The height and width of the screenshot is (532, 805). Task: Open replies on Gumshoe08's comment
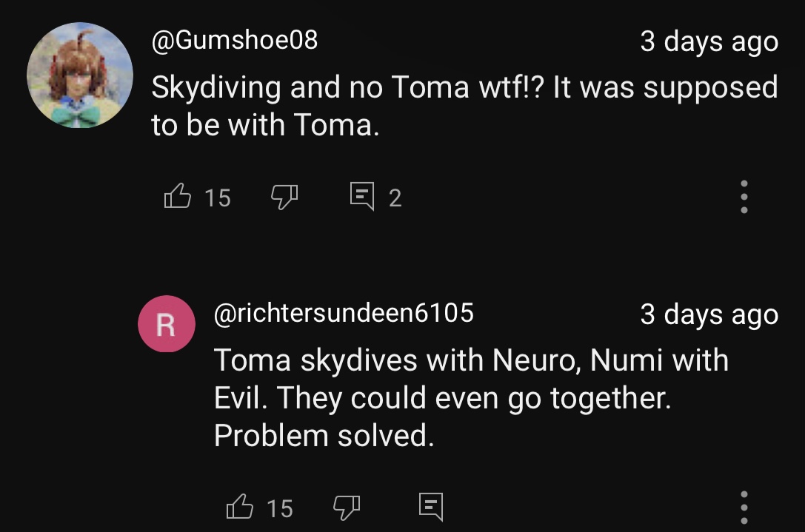362,197
